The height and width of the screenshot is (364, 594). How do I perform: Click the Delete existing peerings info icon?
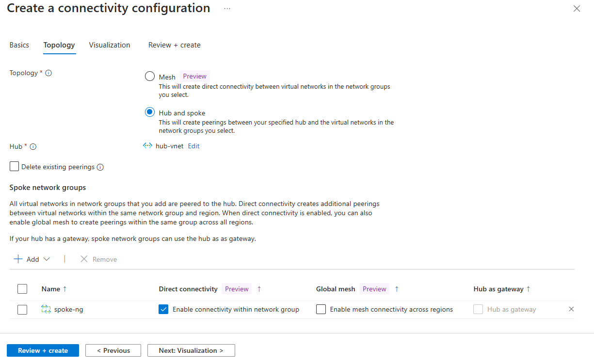100,167
